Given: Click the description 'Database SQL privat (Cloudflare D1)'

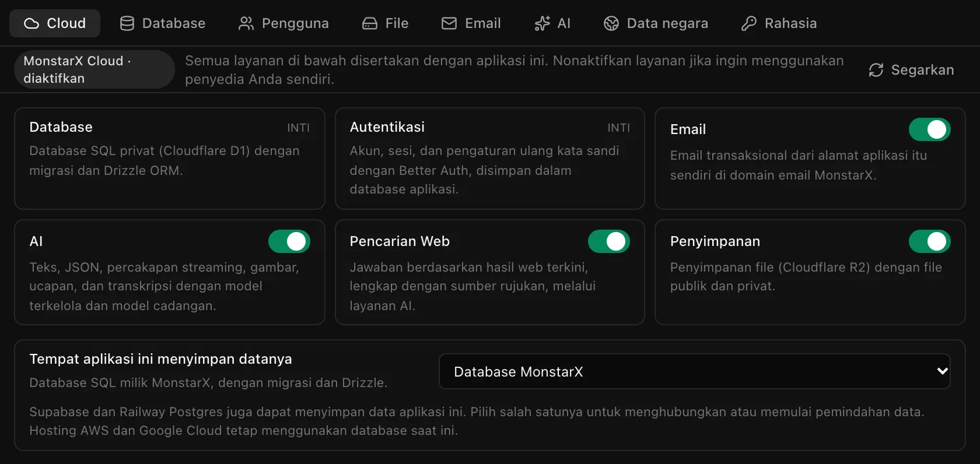Looking at the screenshot, I should (164, 160).
